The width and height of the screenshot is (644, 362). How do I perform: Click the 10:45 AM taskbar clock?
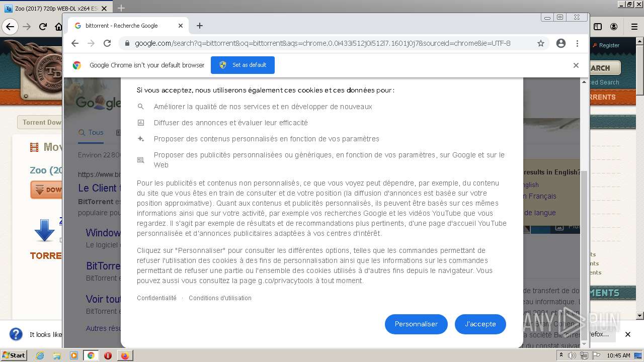pyautogui.click(x=618, y=355)
